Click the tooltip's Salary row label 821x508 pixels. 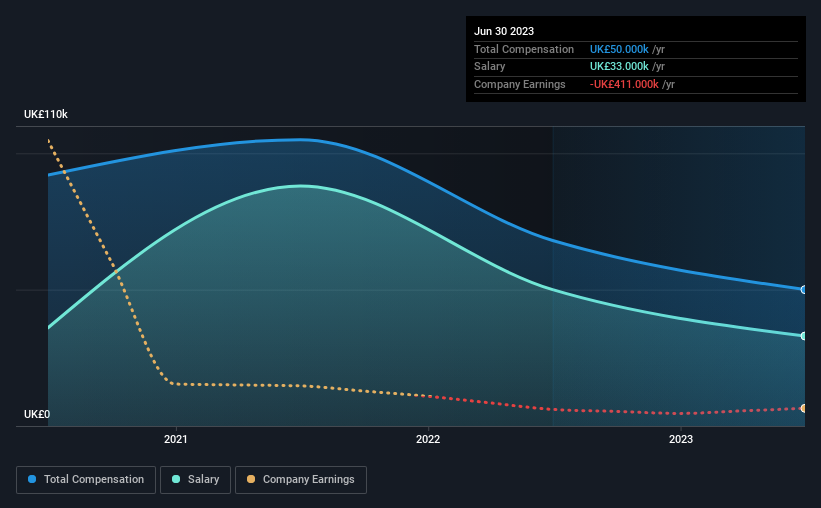pyautogui.click(x=490, y=67)
